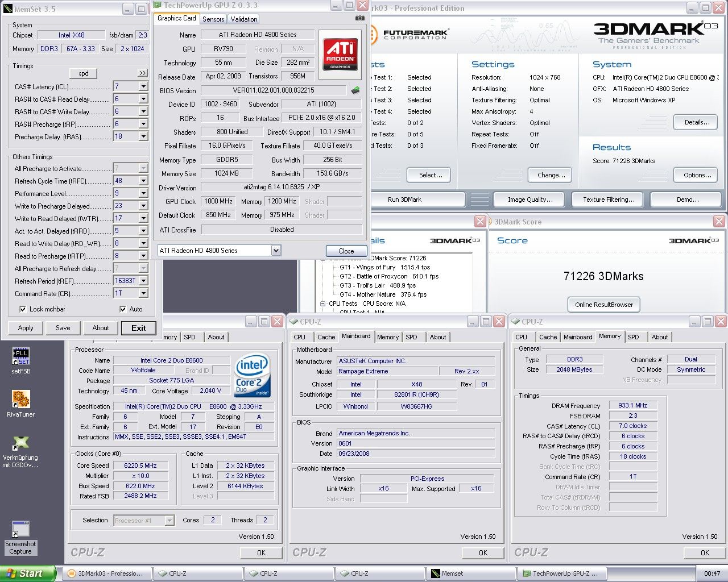
Task: Click the MemSet title bar icon
Action: click(x=7, y=9)
